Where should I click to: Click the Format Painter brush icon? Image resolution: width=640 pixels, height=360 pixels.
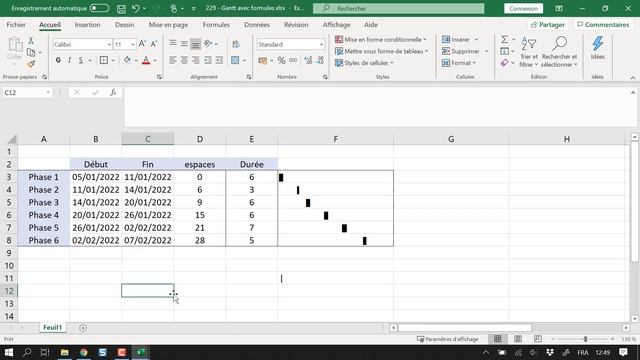pos(31,64)
